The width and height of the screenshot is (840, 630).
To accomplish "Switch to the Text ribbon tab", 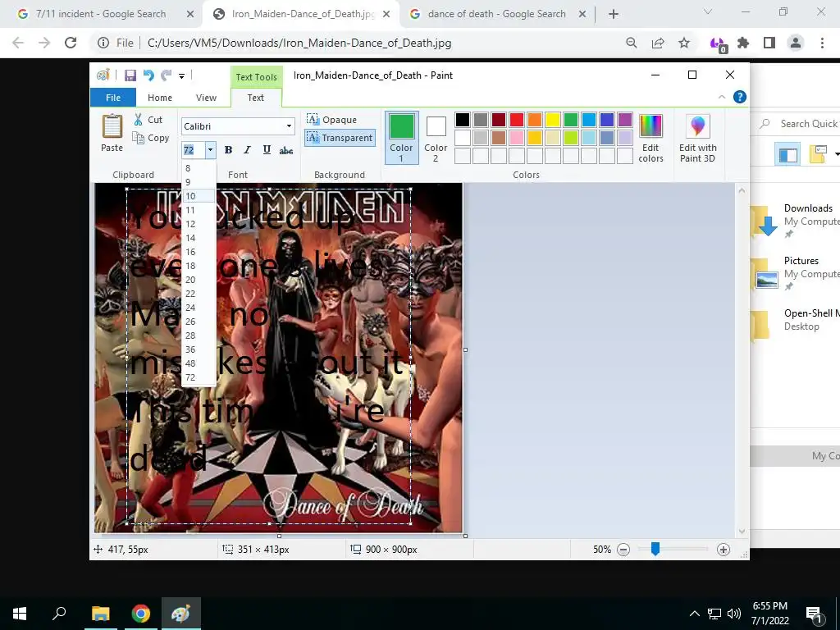I will click(256, 98).
